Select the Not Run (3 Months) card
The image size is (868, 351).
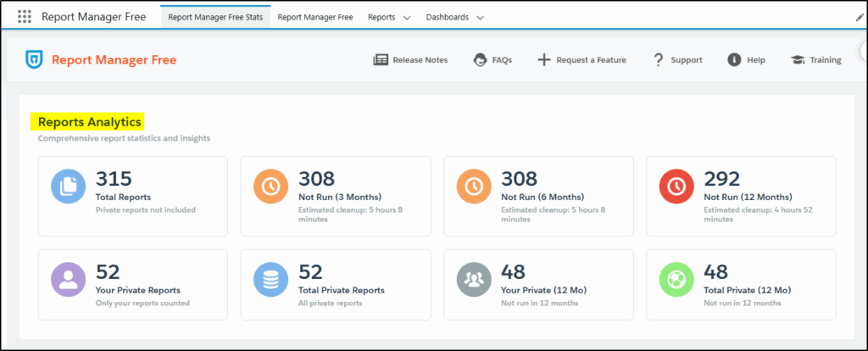[x=336, y=196]
